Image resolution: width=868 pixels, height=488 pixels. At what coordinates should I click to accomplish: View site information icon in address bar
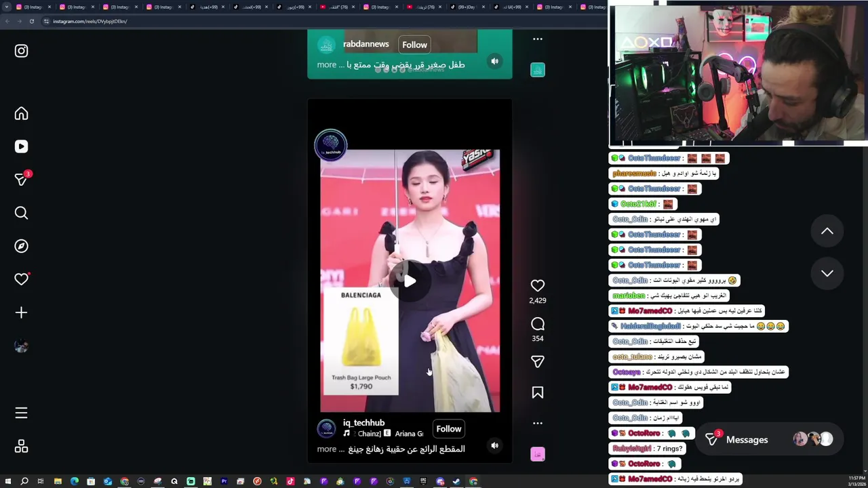[x=46, y=21]
